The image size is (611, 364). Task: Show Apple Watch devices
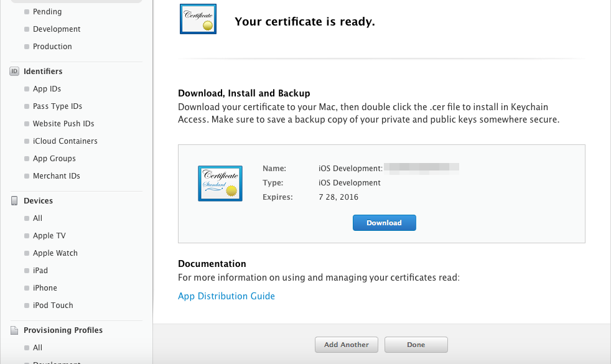pos(55,253)
